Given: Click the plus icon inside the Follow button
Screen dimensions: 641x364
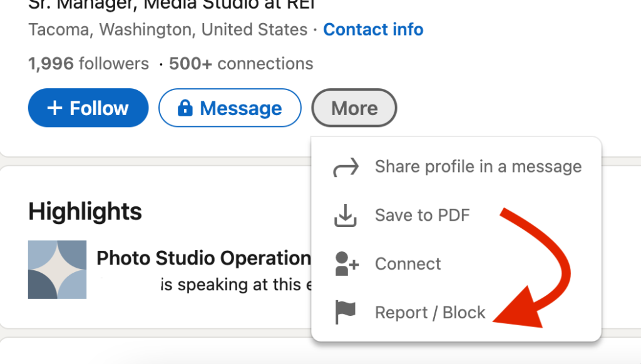Looking at the screenshot, I should tap(53, 108).
